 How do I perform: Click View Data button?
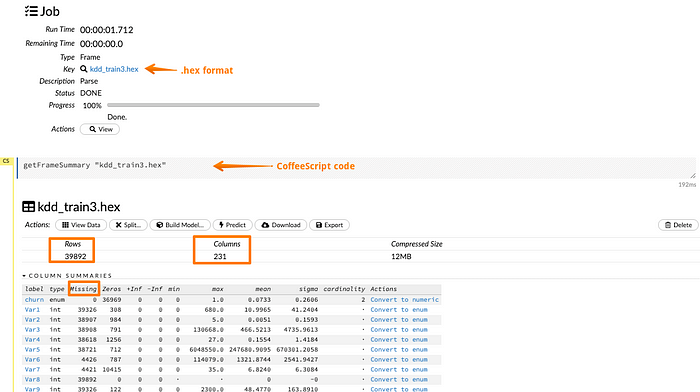(x=81, y=225)
